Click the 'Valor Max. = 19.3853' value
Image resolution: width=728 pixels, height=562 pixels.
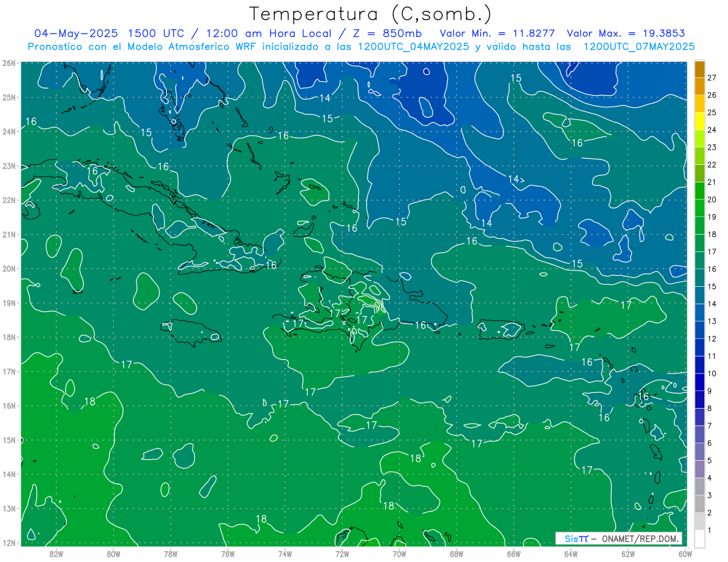627,33
